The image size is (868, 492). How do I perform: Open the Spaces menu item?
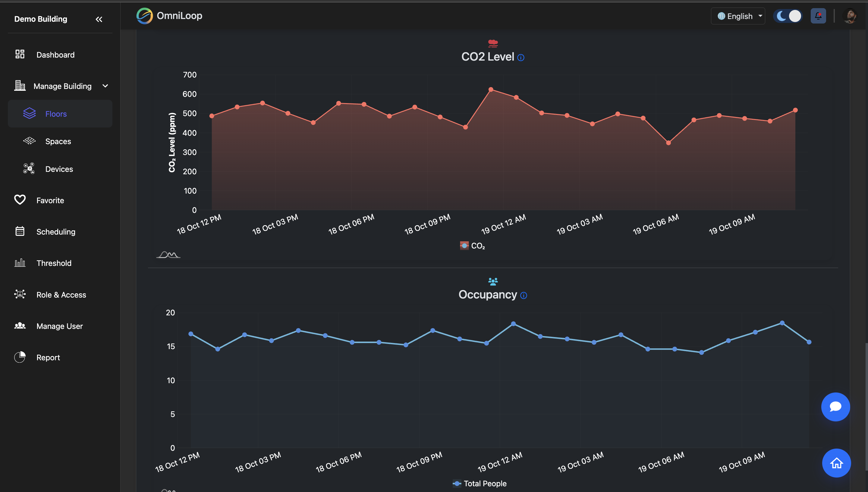(58, 141)
